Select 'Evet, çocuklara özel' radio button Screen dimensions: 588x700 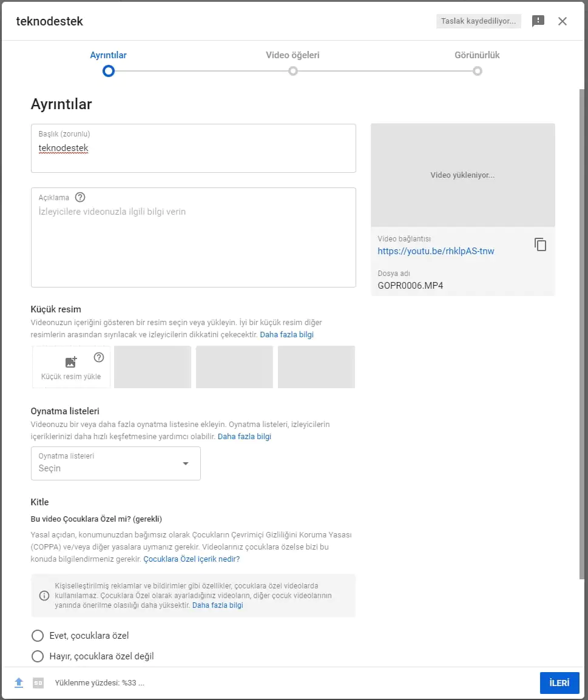coord(38,635)
